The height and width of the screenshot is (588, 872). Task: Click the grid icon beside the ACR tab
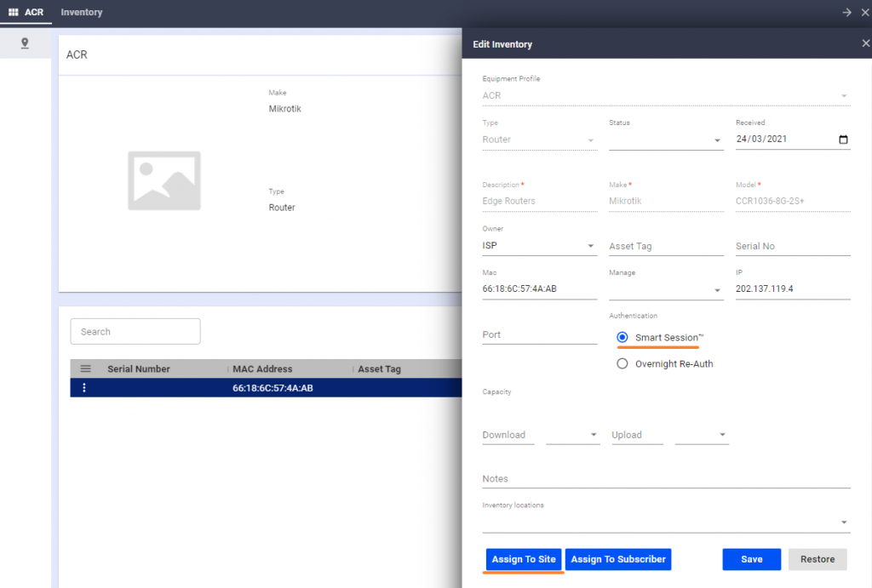13,13
